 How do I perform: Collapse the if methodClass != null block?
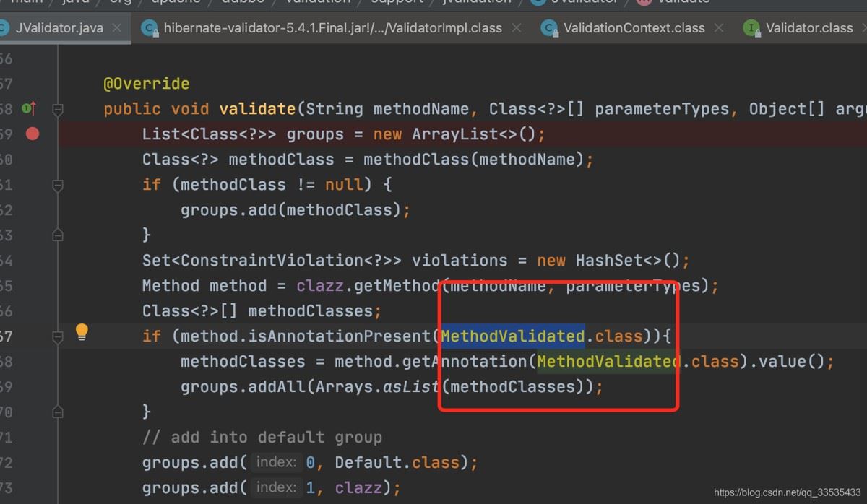pyautogui.click(x=58, y=185)
